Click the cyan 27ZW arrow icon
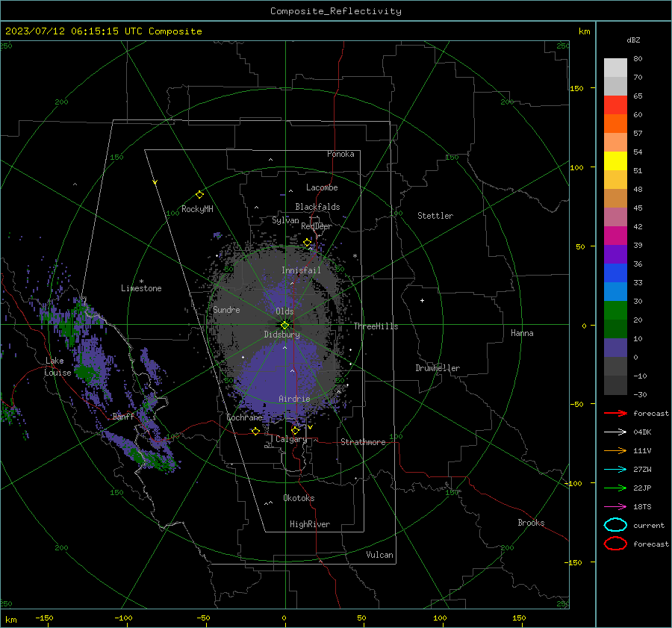The width and height of the screenshot is (672, 628). click(x=615, y=470)
